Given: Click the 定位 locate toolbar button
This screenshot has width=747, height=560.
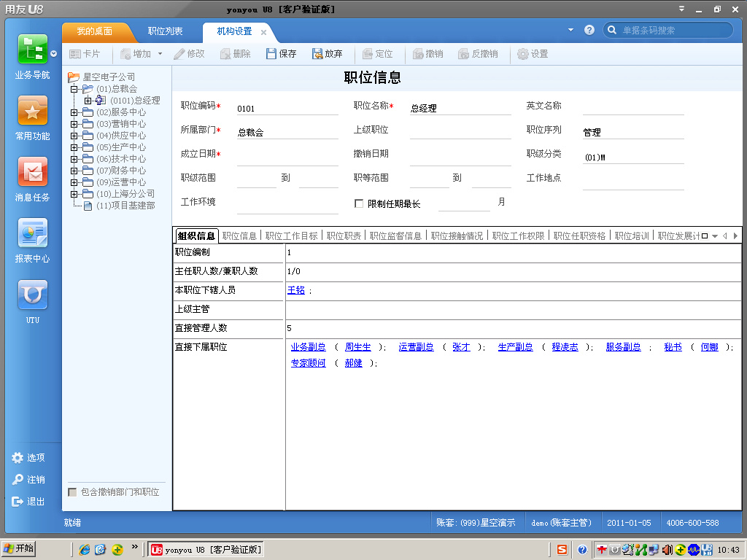Looking at the screenshot, I should tap(377, 54).
